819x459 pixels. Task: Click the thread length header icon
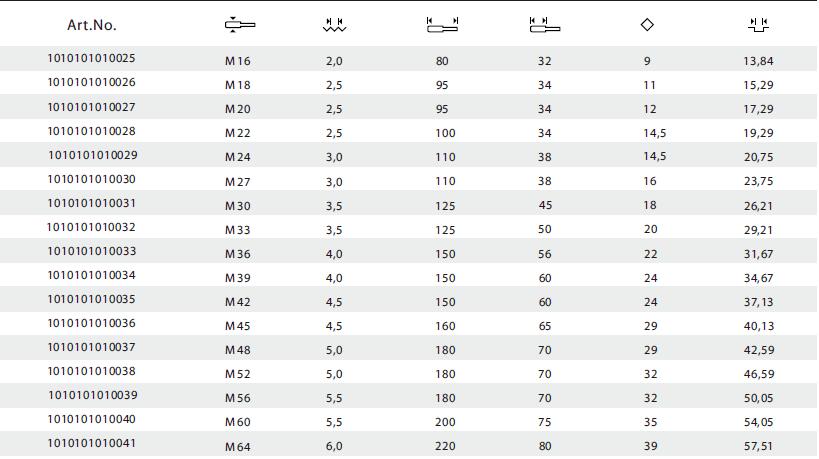point(545,25)
